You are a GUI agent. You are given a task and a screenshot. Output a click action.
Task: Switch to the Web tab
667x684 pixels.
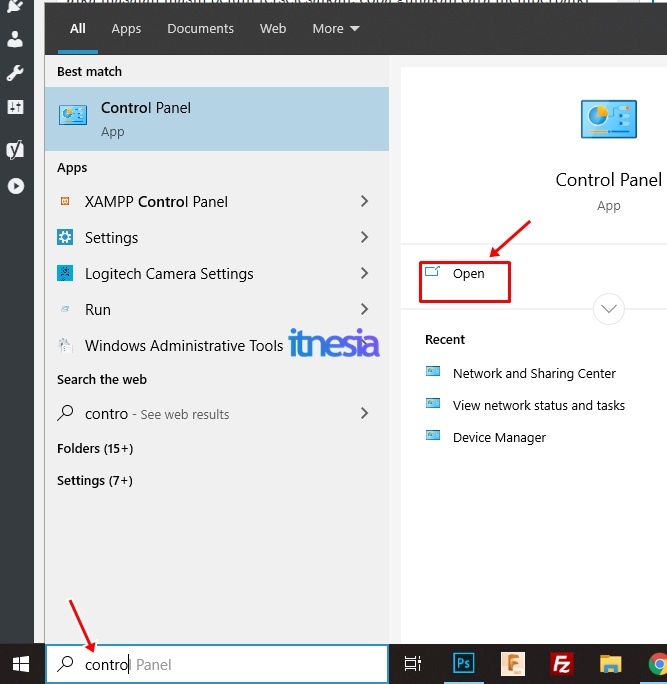[x=273, y=29]
